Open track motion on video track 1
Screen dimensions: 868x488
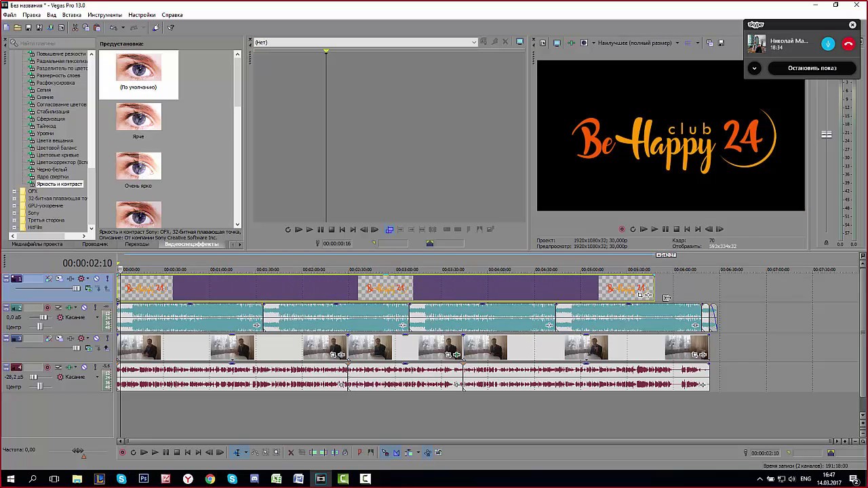pos(59,279)
